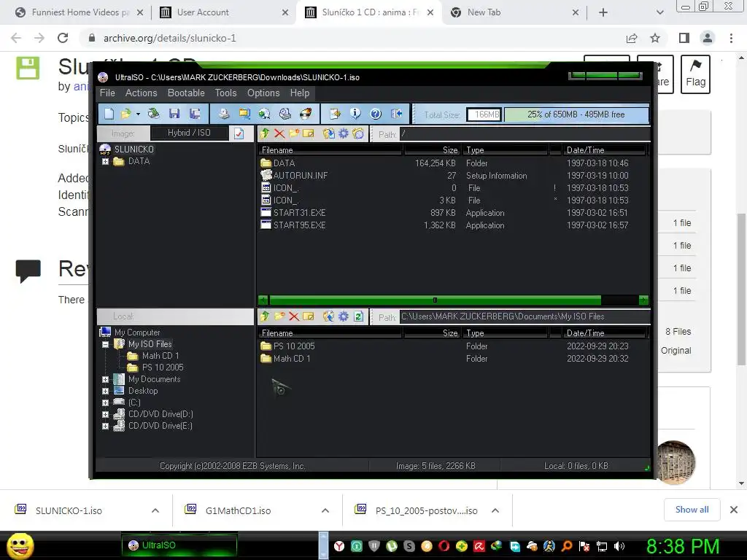Click the Compress ISO folder icon

pyautogui.click(x=244, y=114)
